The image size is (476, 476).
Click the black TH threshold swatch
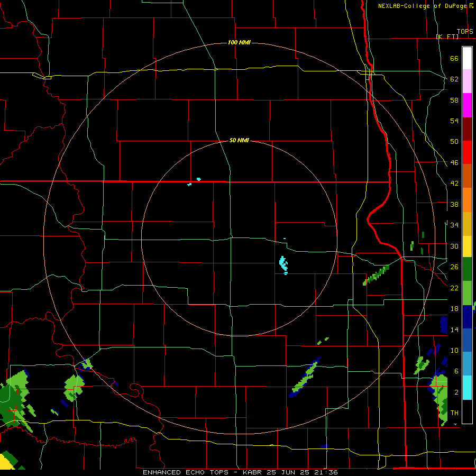coord(467,411)
